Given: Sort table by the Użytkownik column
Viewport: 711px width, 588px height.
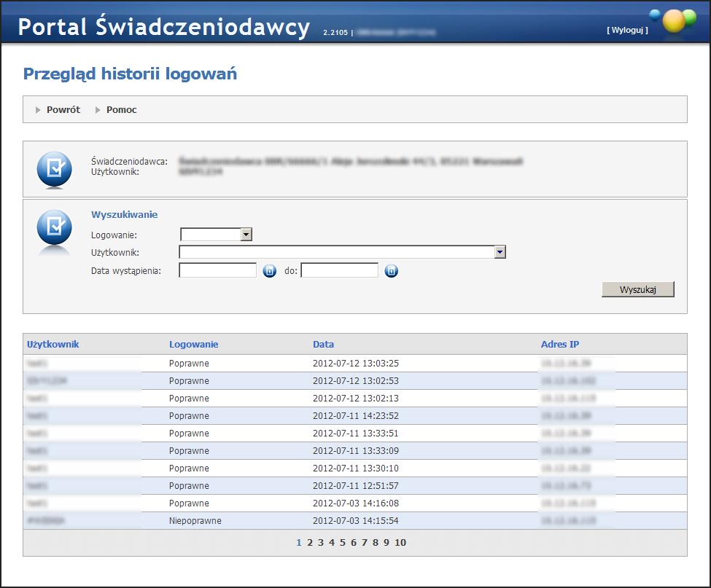Looking at the screenshot, I should pyautogui.click(x=53, y=345).
